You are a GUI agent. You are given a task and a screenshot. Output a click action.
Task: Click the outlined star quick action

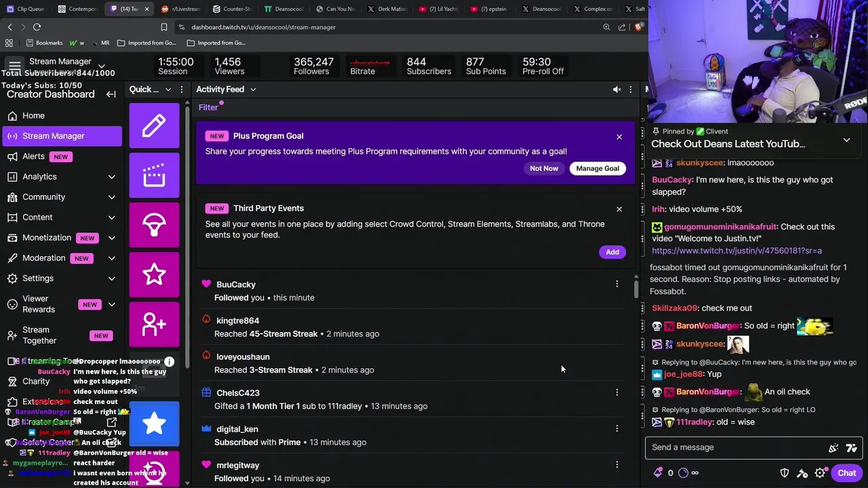click(x=154, y=274)
